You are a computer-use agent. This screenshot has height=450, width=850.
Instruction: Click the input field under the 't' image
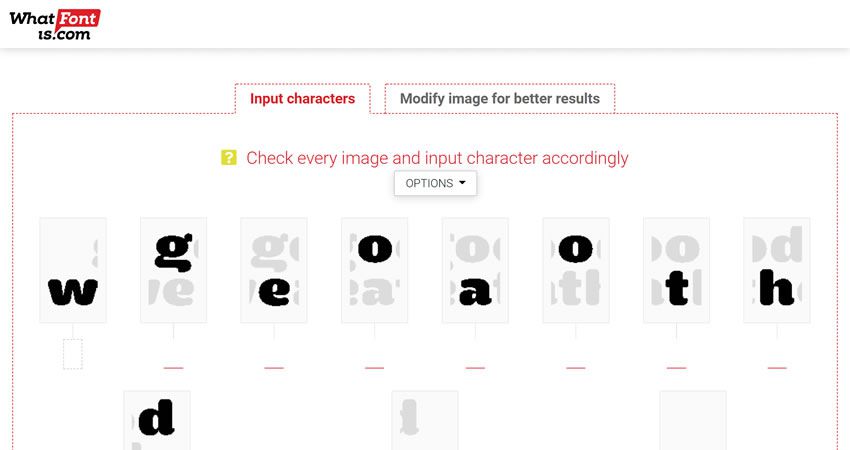(x=676, y=360)
